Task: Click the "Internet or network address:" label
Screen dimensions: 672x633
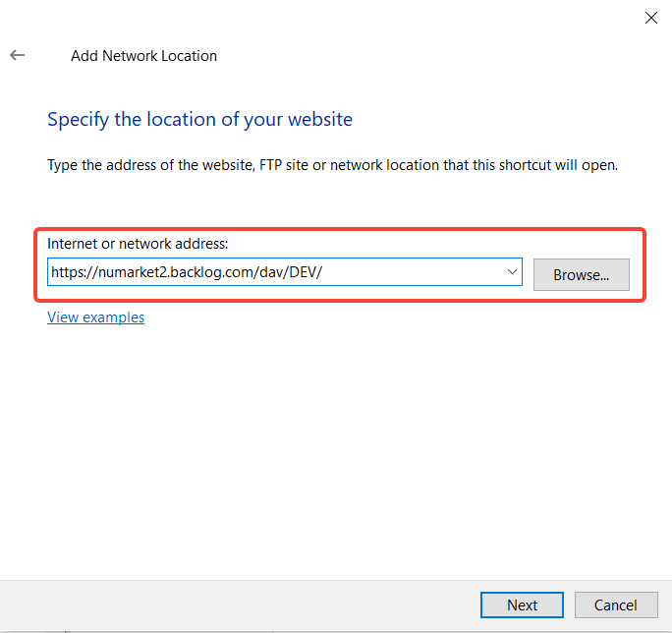Action: click(x=137, y=243)
